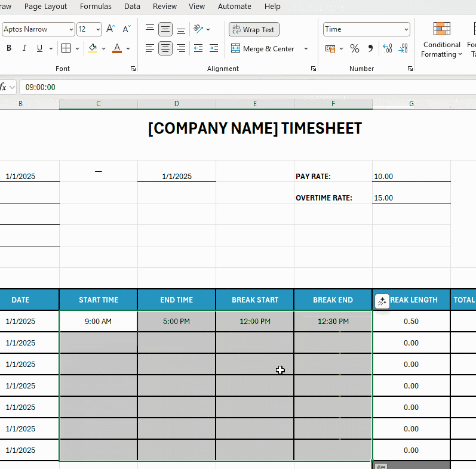Select column G header
The image size is (476, 469).
411,104
